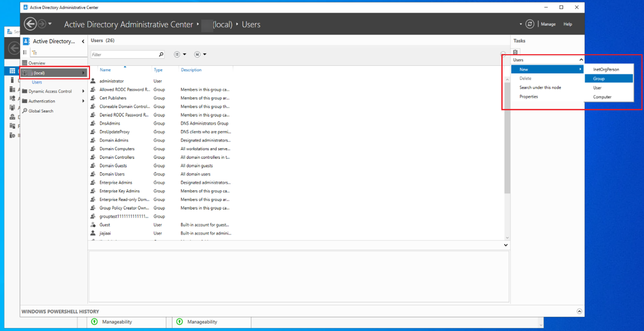This screenshot has height=331, width=644.
Task: Sort the list by Description column
Action: click(x=191, y=69)
